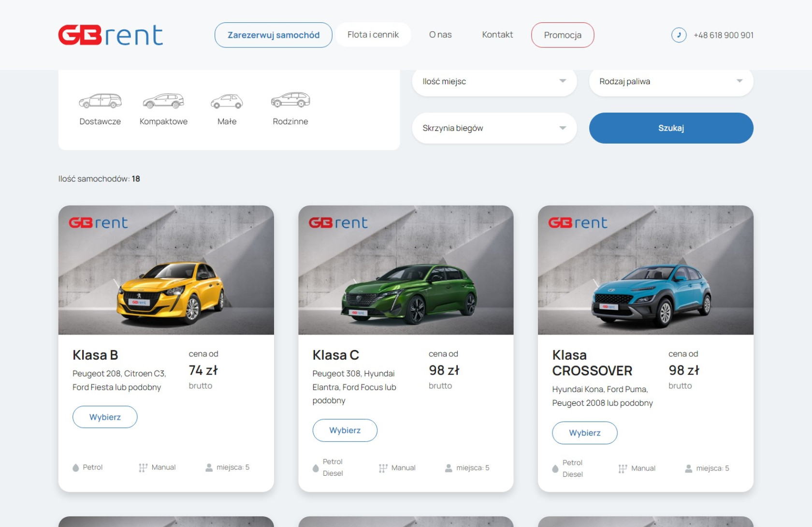Go to Flota i cennik menu item

[373, 35]
